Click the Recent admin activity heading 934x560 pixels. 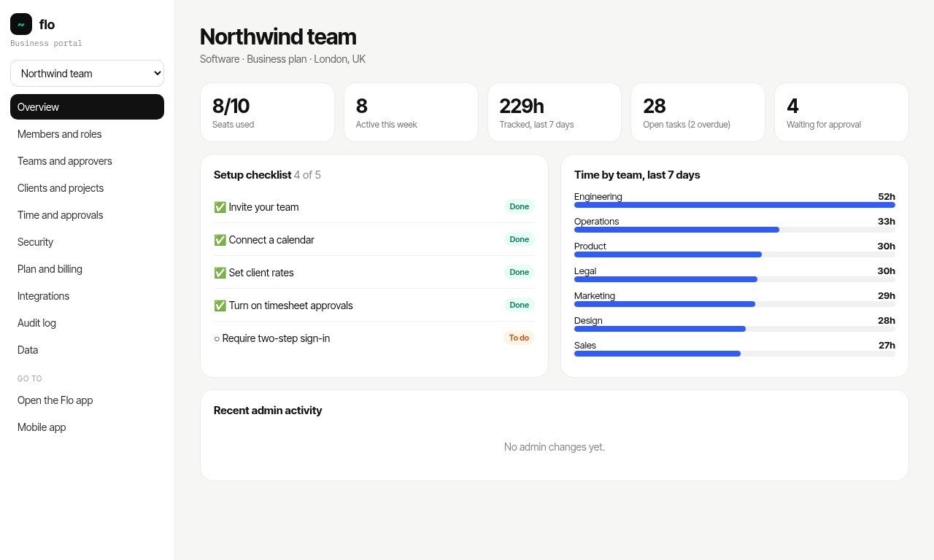pos(268,411)
